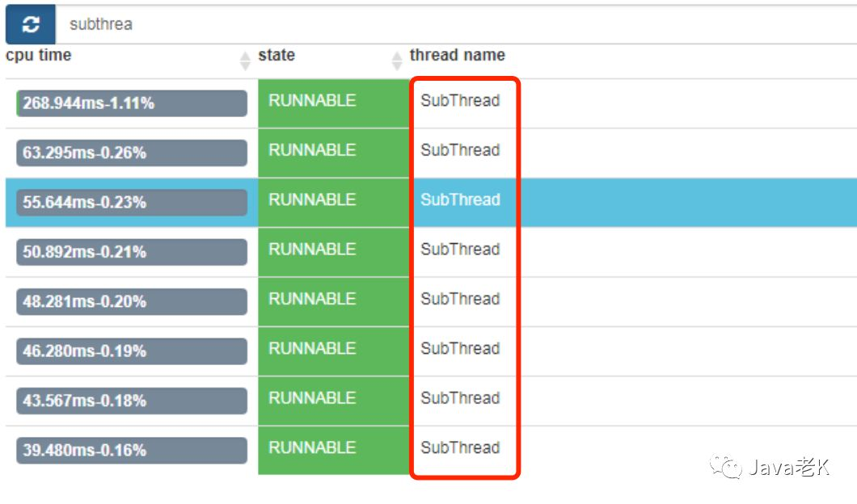Click RUNNABLE state in the 268.944ms row
Screen dimensions: 857x504
click(x=333, y=103)
